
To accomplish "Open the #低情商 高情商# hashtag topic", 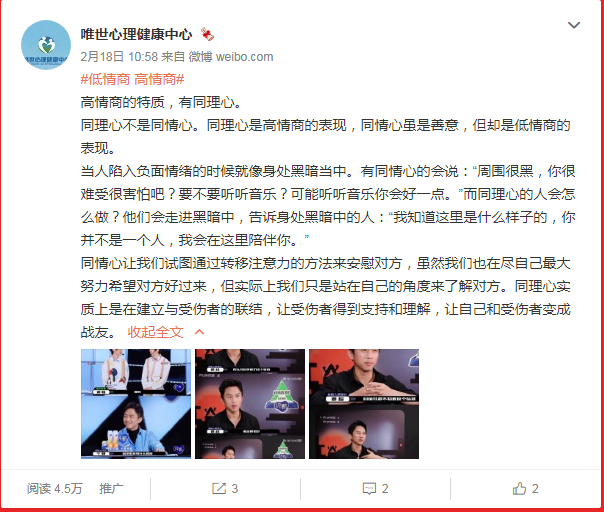I will point(132,79).
